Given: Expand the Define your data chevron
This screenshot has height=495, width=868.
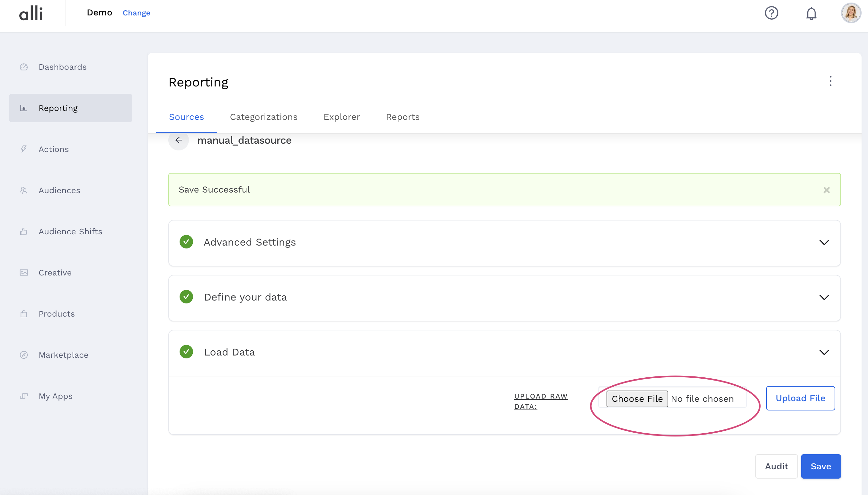Looking at the screenshot, I should (824, 297).
